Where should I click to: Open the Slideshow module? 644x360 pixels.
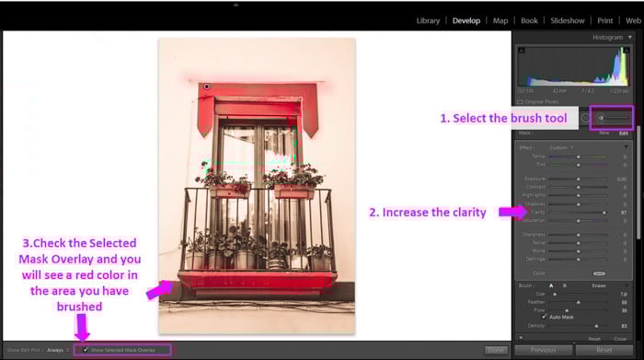[568, 20]
